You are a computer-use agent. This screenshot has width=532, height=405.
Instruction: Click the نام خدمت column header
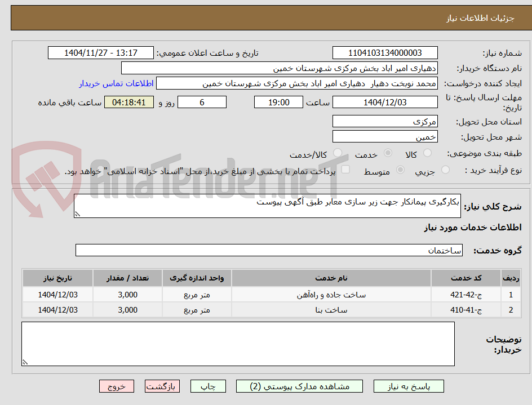[x=331, y=278]
